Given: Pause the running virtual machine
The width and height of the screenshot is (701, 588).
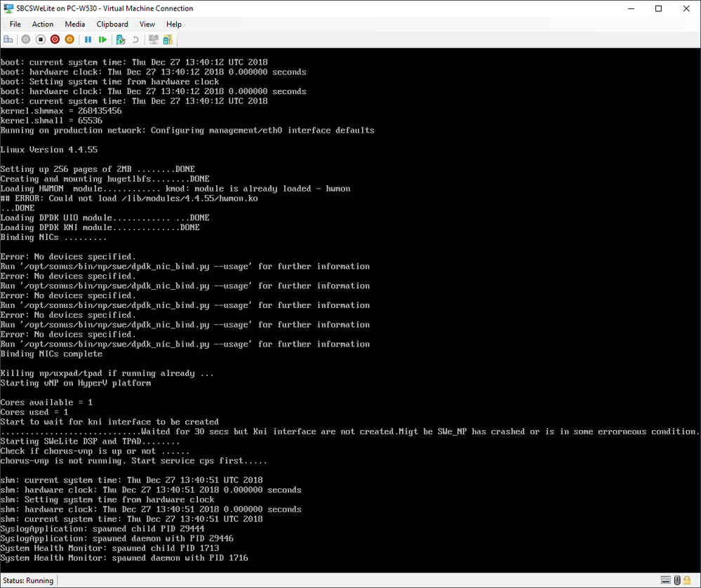Looking at the screenshot, I should tap(88, 39).
